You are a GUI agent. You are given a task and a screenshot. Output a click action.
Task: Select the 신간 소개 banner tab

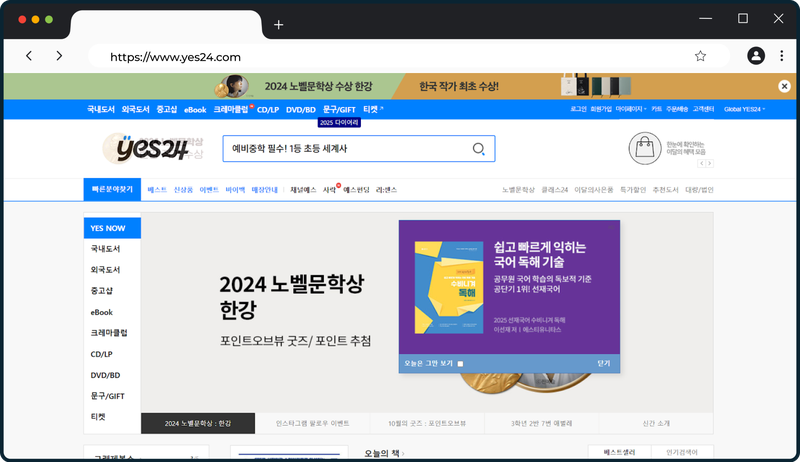[656, 423]
